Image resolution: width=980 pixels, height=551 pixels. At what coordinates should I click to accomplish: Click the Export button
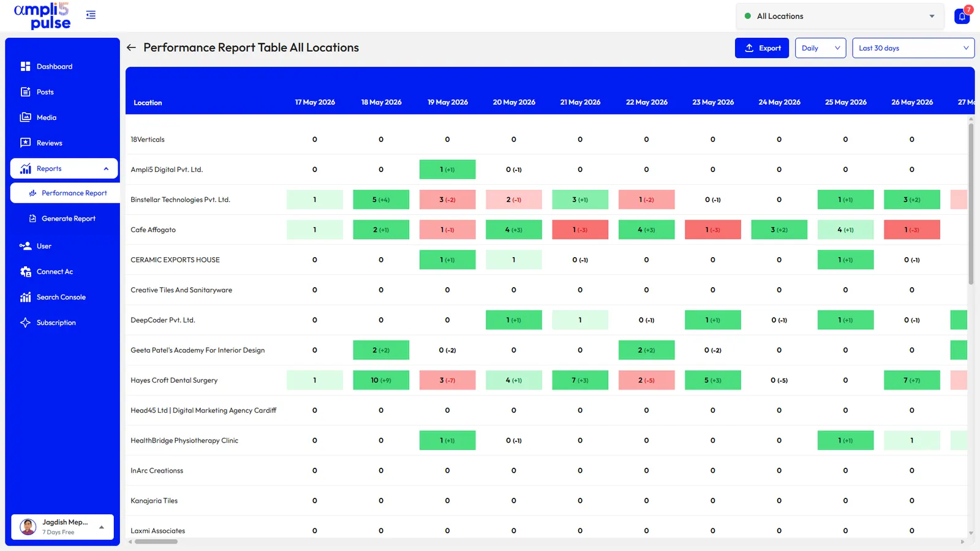[762, 48]
